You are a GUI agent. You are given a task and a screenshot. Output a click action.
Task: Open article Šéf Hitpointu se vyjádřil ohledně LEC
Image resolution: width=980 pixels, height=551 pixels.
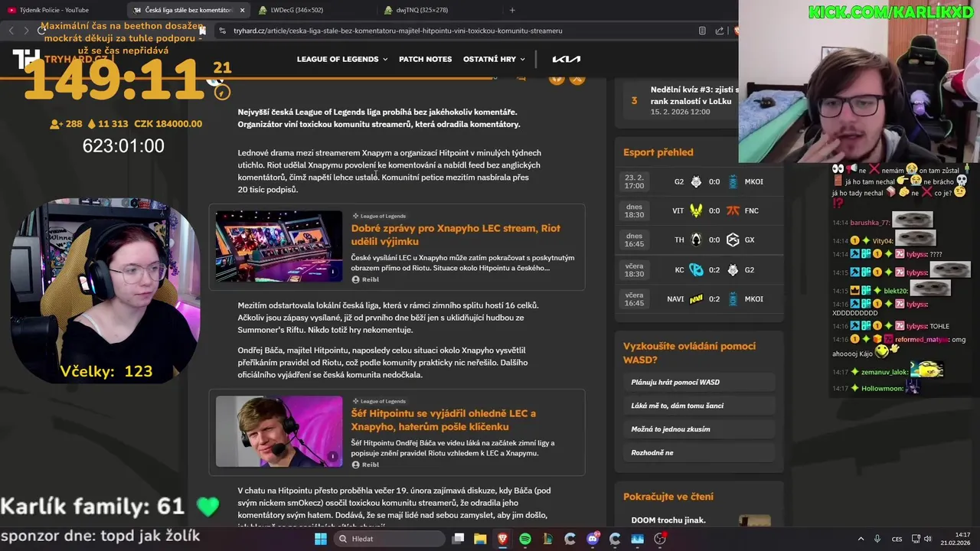[x=443, y=419]
